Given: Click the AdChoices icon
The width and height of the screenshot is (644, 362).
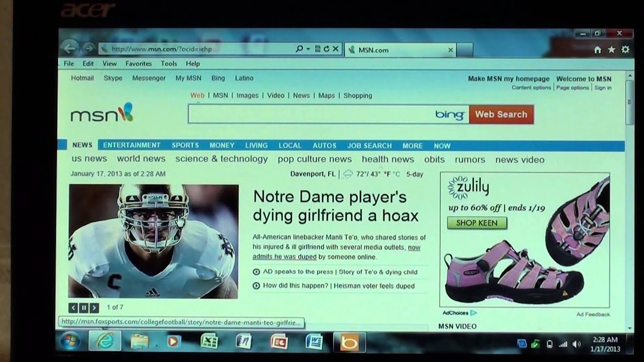Looking at the screenshot, I should point(473,313).
